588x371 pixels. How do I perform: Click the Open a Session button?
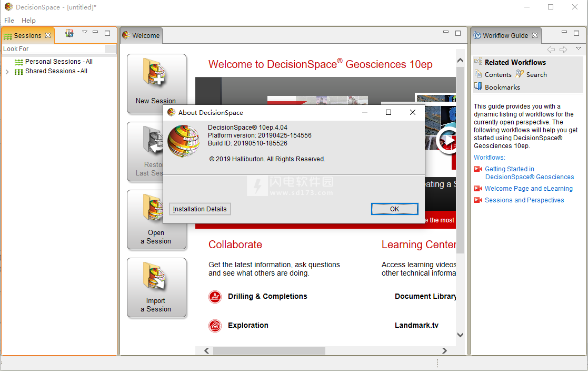coord(156,220)
